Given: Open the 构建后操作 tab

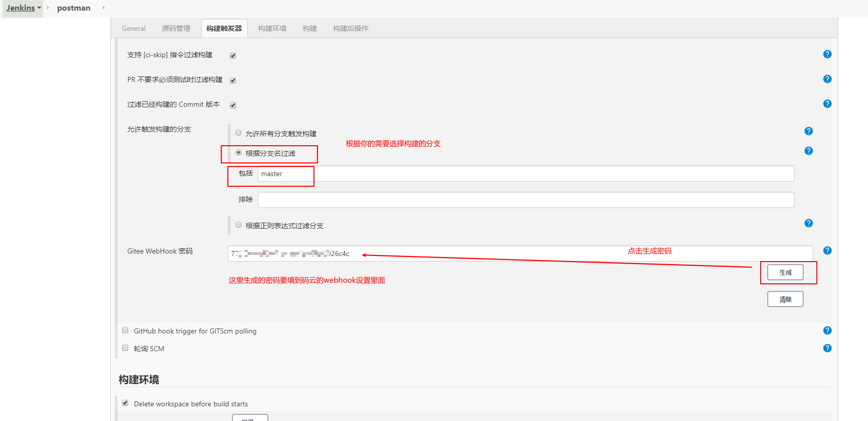Looking at the screenshot, I should click(x=350, y=28).
